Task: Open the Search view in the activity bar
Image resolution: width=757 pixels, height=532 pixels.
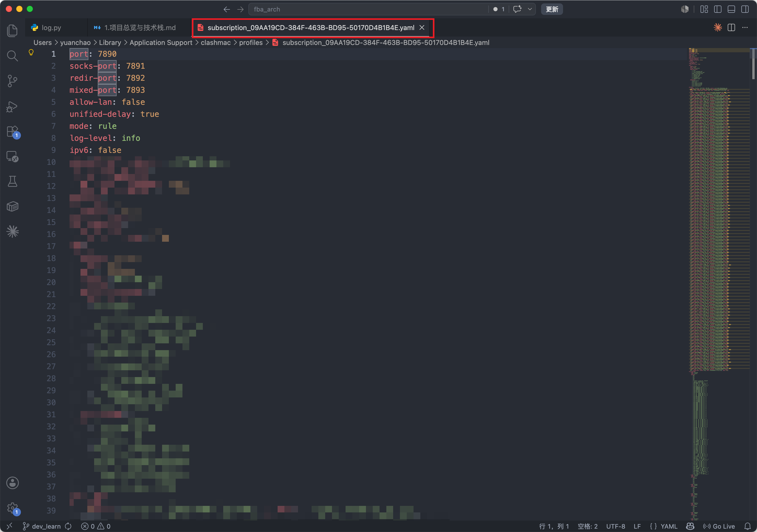Action: (x=13, y=56)
